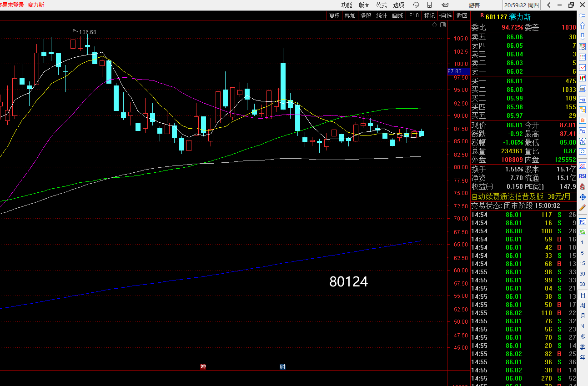Image resolution: width=588 pixels, height=386 pixels.
Task: Click the red S-shaped icon in sidebar
Action: coord(582,186)
